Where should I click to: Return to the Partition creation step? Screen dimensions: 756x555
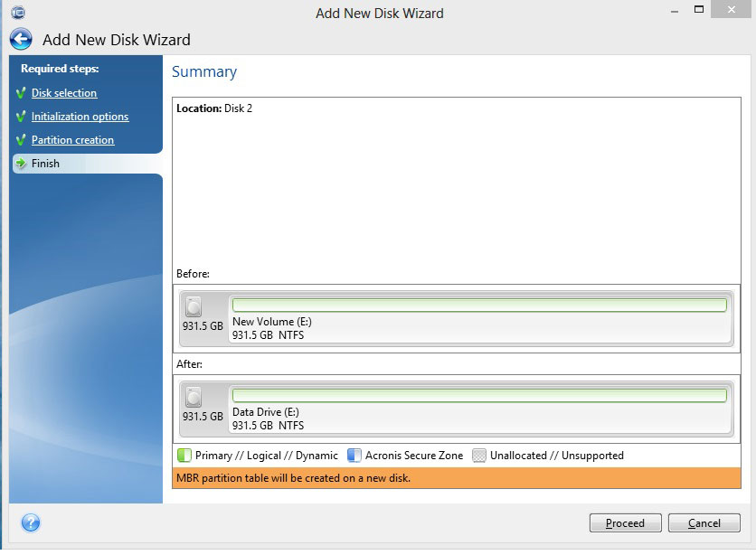click(x=73, y=140)
